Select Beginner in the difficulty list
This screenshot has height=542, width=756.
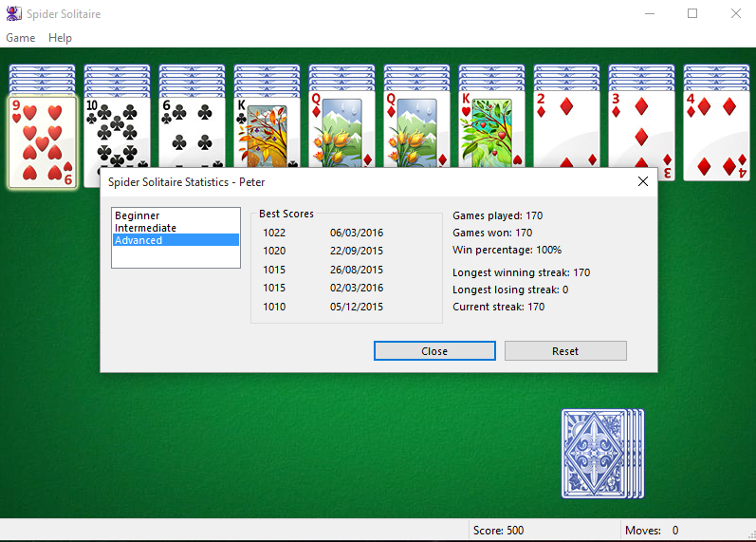point(138,215)
